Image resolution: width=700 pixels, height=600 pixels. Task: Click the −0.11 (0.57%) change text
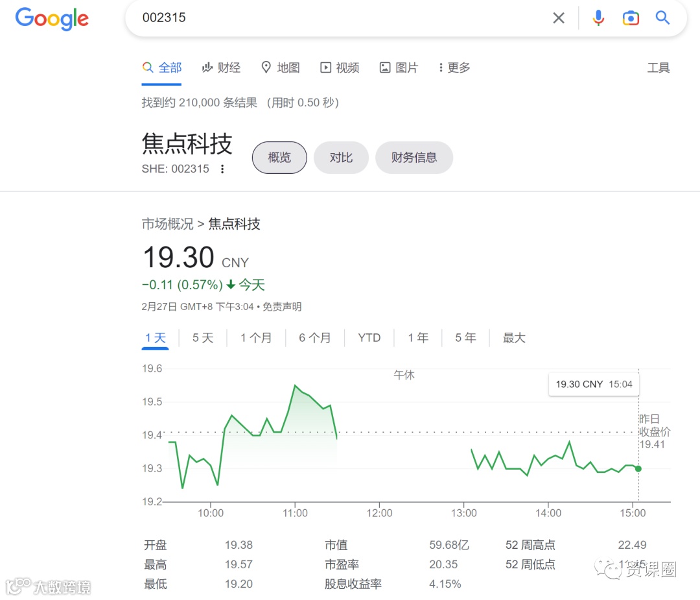[182, 285]
